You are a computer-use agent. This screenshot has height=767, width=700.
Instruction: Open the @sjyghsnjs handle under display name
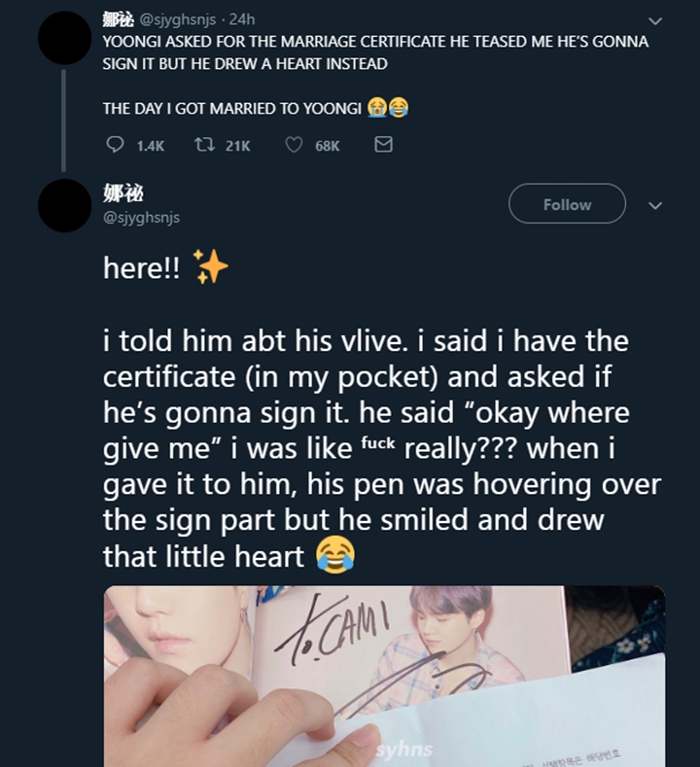click(x=141, y=217)
